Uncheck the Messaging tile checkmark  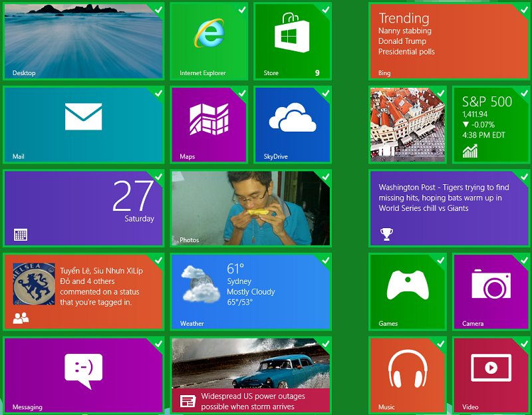(x=158, y=344)
